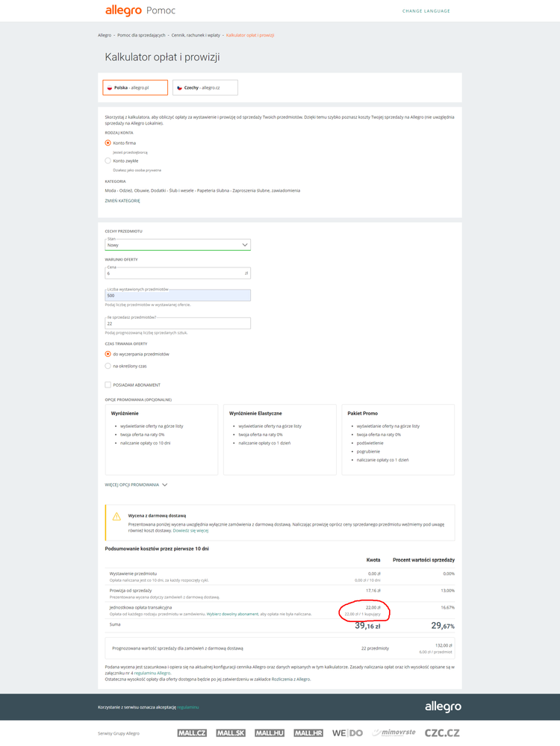Screen dimensions: 560x746
Task: Open the Stan dropdown showing Nowy
Action: [x=178, y=245]
